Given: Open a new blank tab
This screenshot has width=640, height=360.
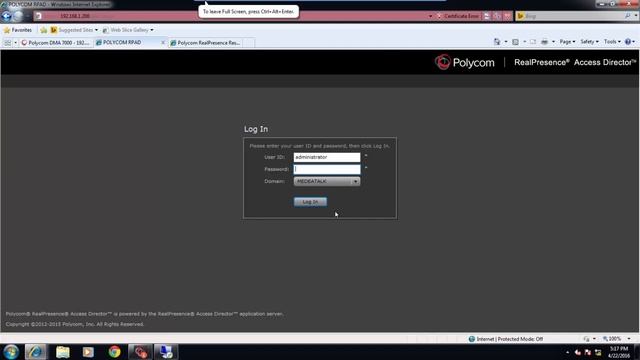Looking at the screenshot, I should click(249, 42).
